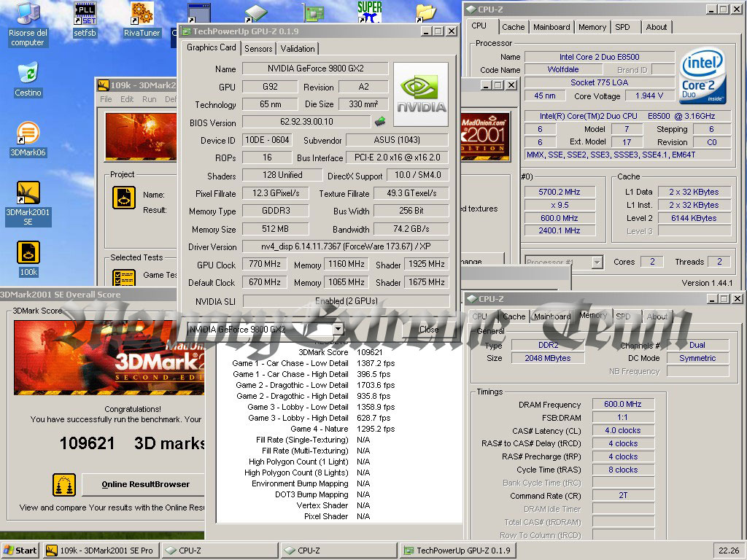Click the tree icon beside Online ResultBrowser

tap(64, 485)
